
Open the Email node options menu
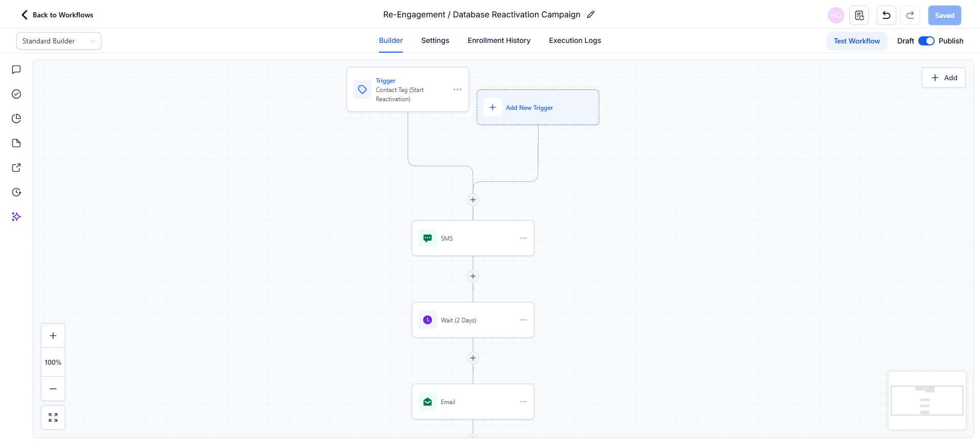(524, 402)
